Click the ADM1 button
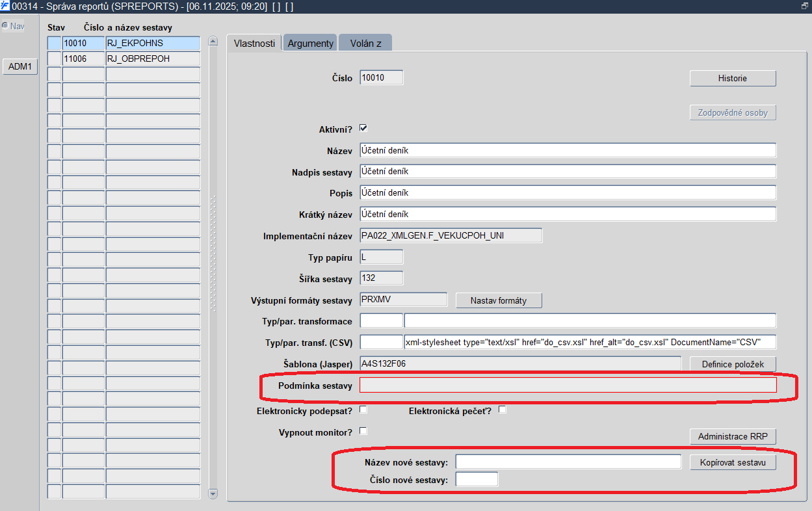The width and height of the screenshot is (812, 511). [x=20, y=66]
